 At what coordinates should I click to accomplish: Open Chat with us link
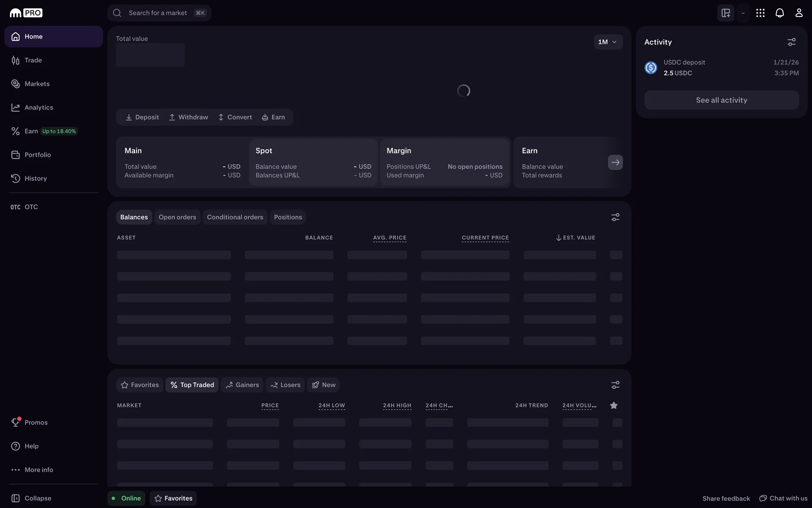tap(783, 498)
